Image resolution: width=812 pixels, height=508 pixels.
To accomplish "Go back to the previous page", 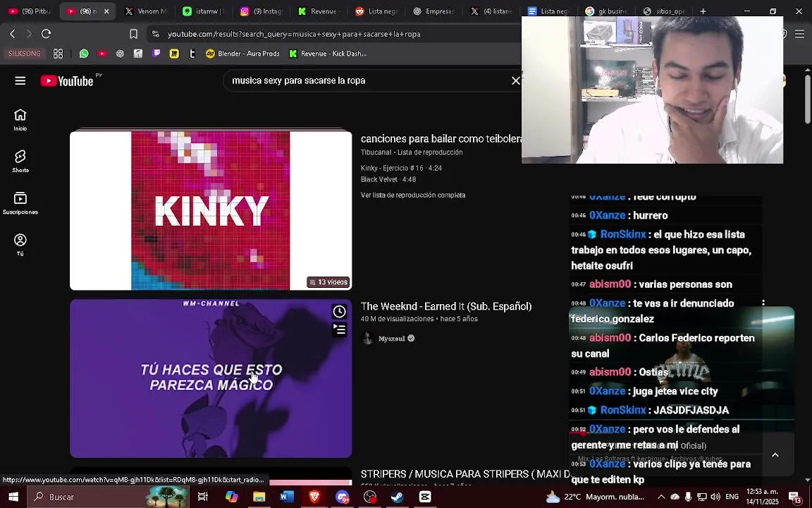I will [x=13, y=34].
